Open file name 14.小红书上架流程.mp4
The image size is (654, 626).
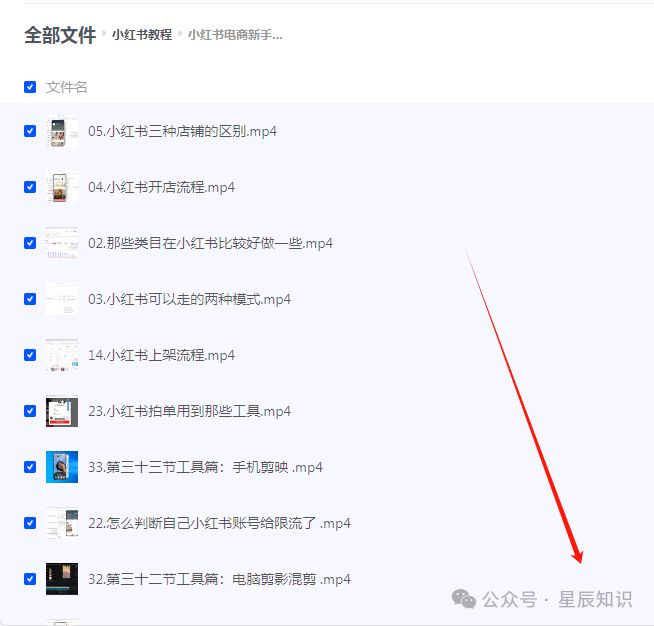tap(161, 355)
